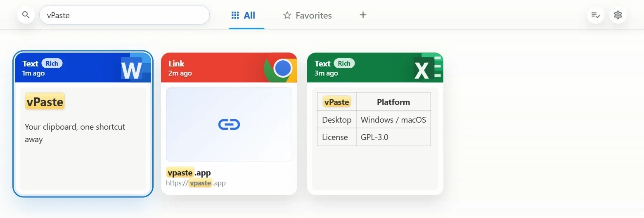This screenshot has height=218, width=644.
Task: Click the Platform table header cell
Action: point(393,102)
